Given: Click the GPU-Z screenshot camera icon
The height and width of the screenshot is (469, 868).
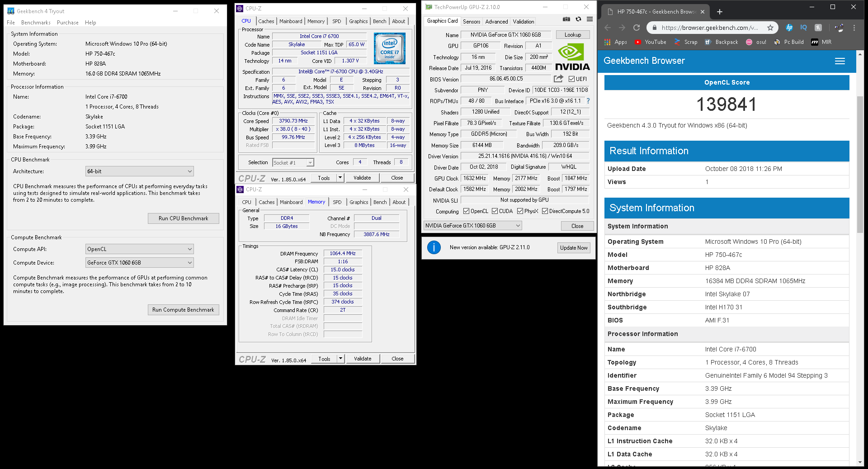Looking at the screenshot, I should coord(566,19).
